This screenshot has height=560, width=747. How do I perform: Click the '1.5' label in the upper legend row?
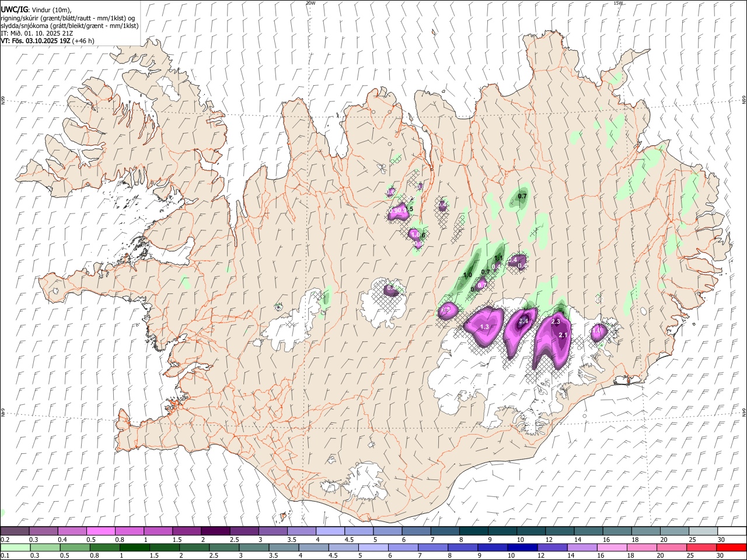click(x=177, y=540)
